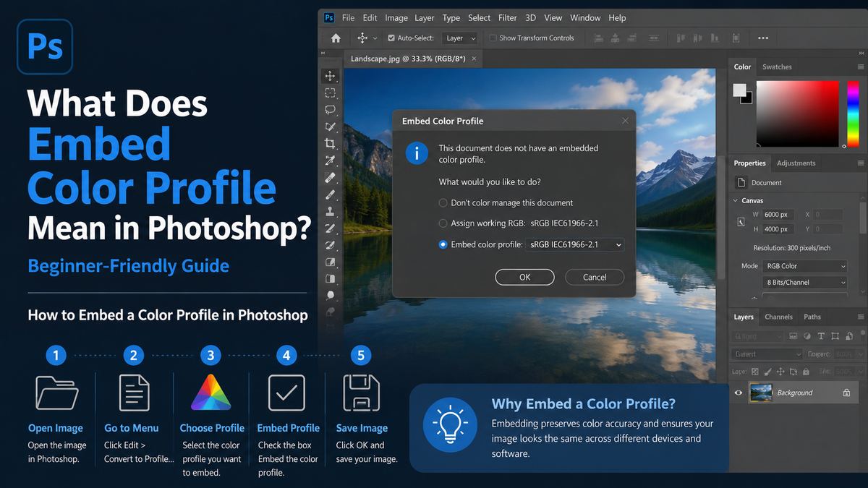
Task: Close the Landscape.jpg document tab
Action: coord(474,58)
